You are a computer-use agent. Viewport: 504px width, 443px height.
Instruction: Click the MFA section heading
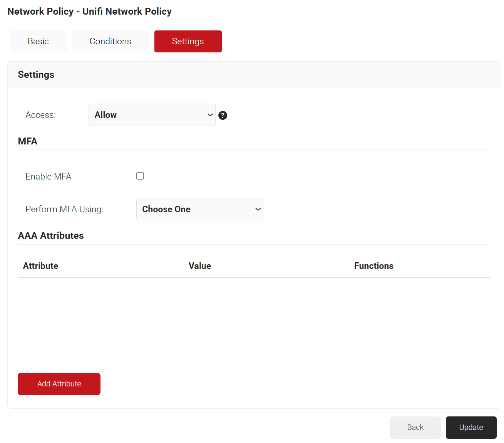click(27, 141)
